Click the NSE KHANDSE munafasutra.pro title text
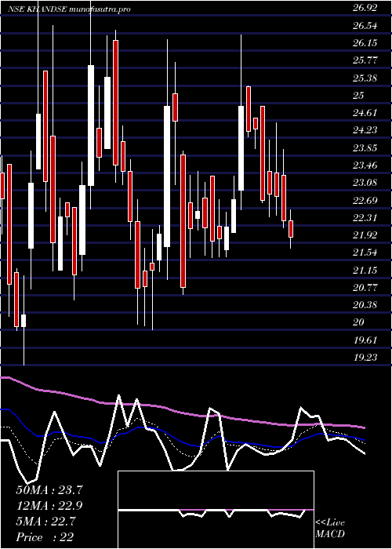392x549 pixels. pyautogui.click(x=69, y=9)
